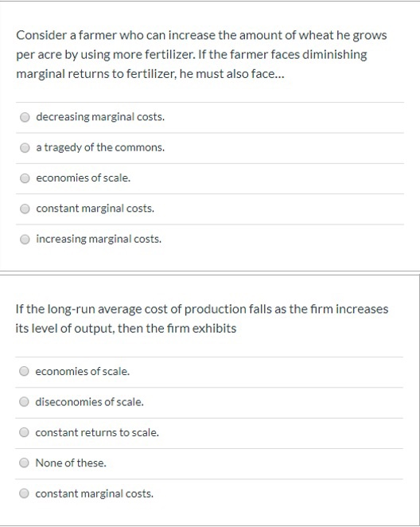Click the 'a tragedy of the commons.' label
This screenshot has width=420, height=527.
pyautogui.click(x=100, y=147)
